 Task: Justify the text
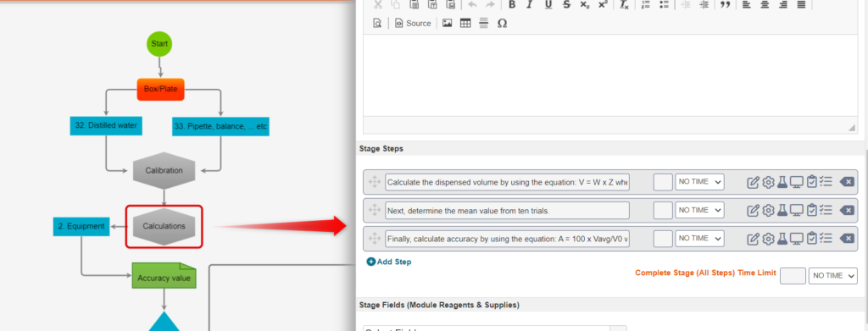pos(801,4)
